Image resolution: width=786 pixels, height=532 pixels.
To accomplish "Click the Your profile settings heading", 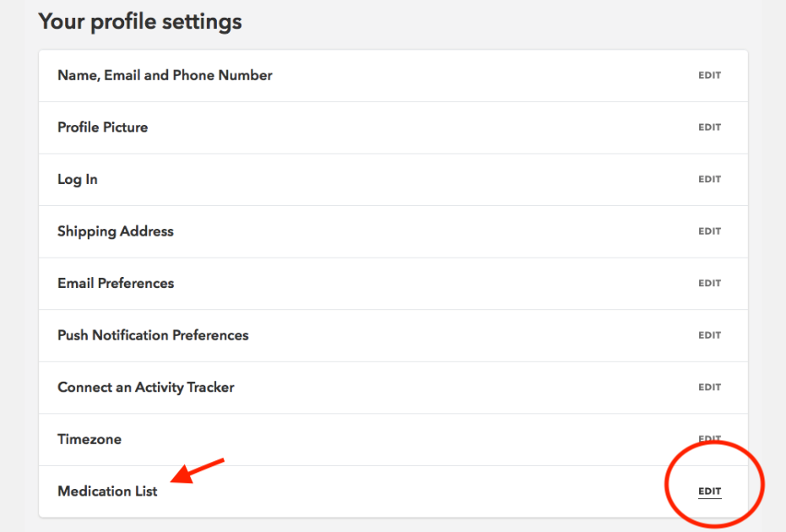I will pos(140,22).
